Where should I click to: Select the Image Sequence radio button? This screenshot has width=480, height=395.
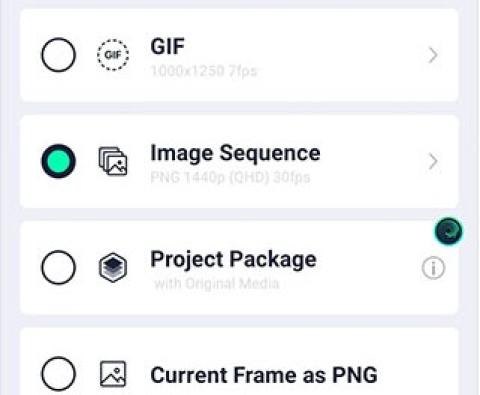58,161
